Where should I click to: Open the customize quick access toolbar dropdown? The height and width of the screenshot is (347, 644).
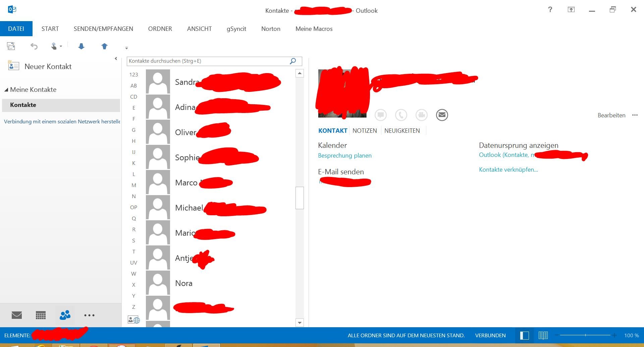point(126,48)
